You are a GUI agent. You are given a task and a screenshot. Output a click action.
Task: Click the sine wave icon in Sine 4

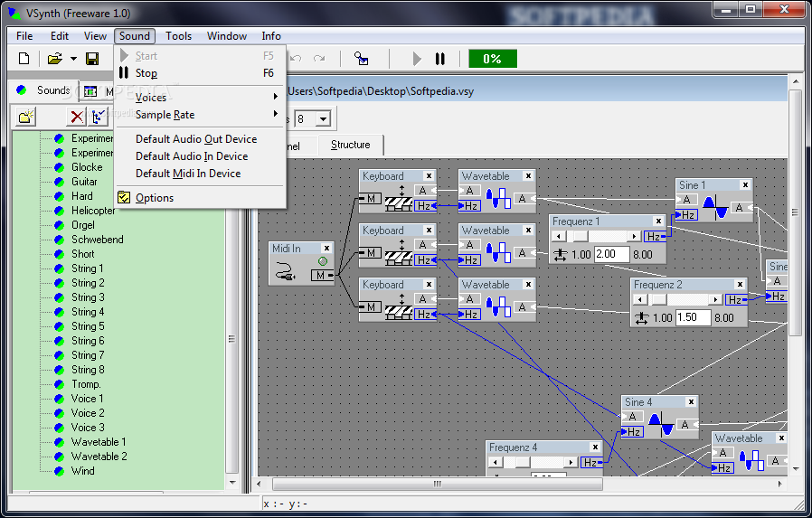(661, 424)
